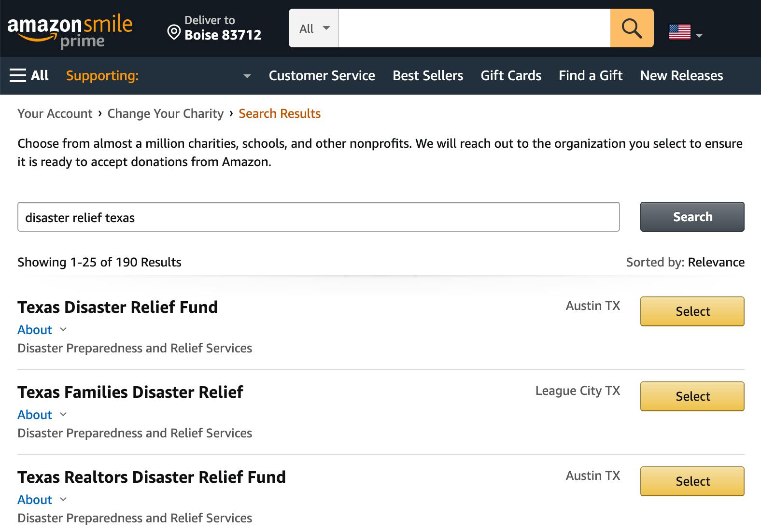
Task: Expand the Supporting charity dropdown arrow
Action: pos(247,76)
